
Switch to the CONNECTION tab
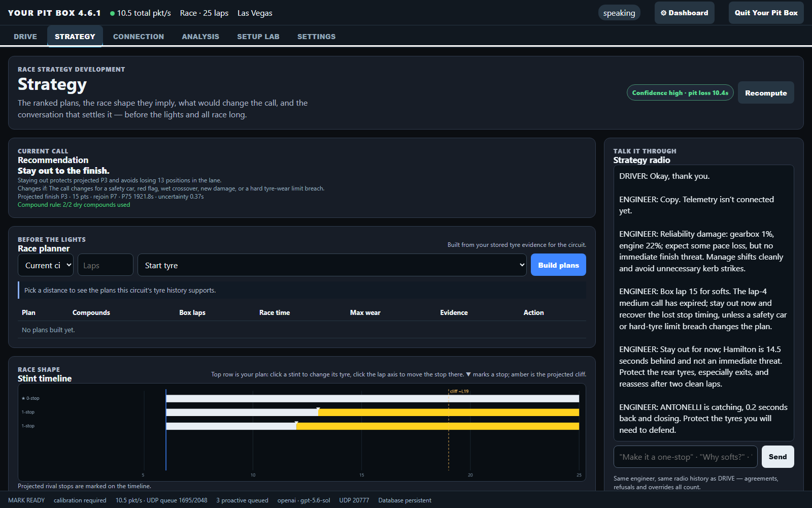[x=139, y=37]
